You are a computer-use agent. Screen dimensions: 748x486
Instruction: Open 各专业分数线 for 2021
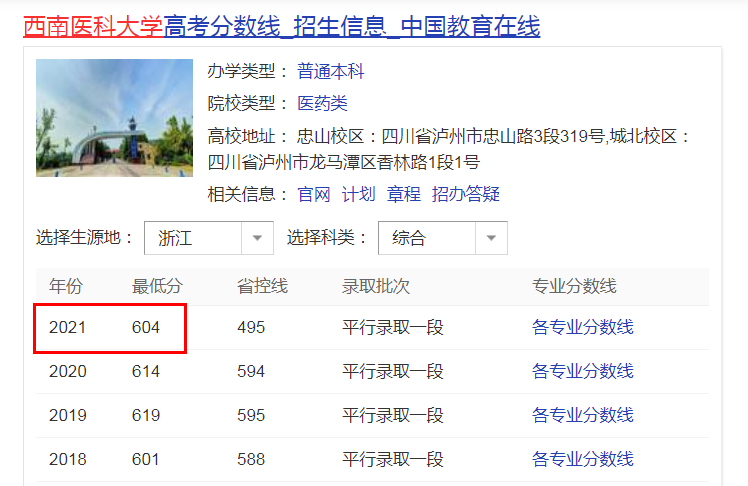582,328
